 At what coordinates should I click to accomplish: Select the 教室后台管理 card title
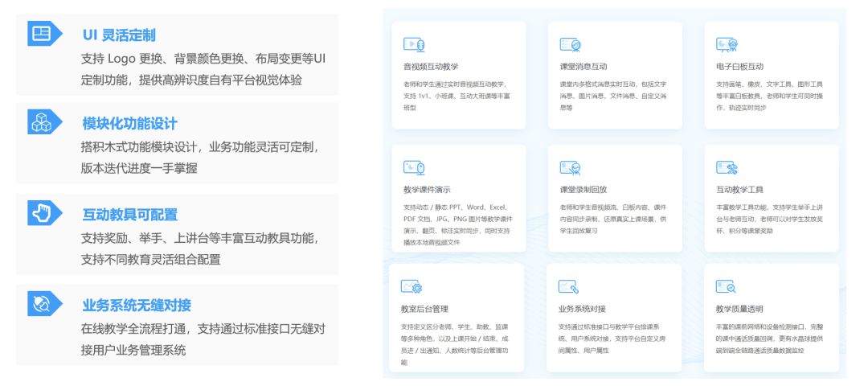pyautogui.click(x=424, y=309)
